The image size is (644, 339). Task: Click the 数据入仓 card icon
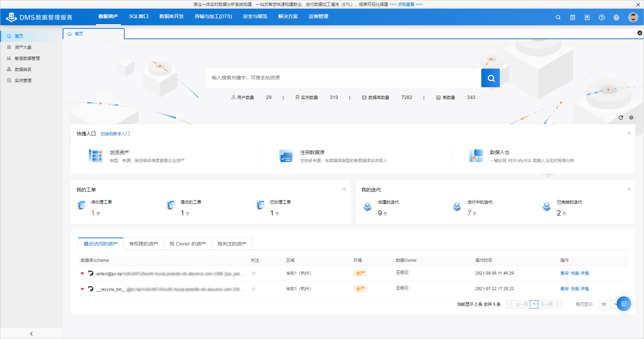[476, 156]
